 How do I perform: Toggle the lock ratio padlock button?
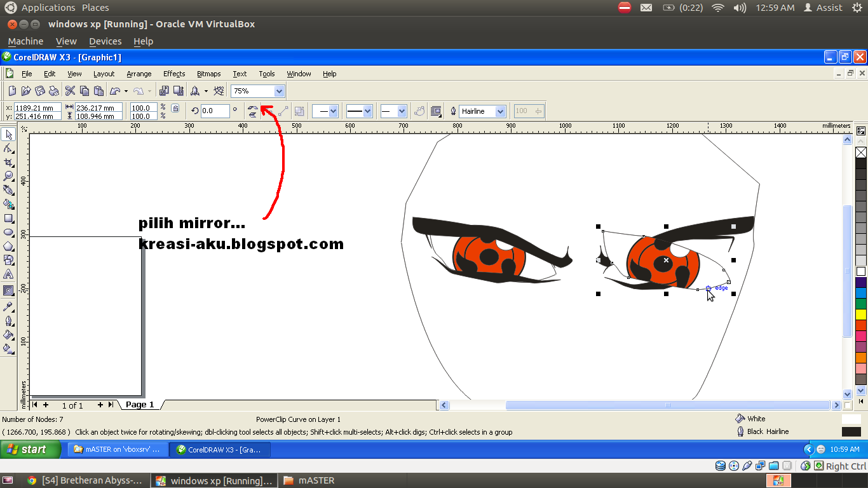(x=175, y=108)
